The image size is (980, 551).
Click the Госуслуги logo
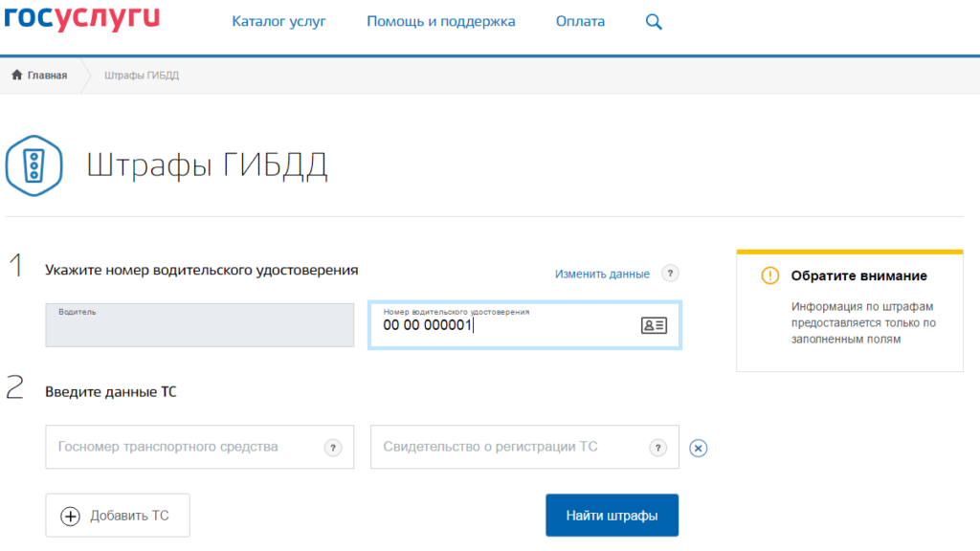click(82, 19)
